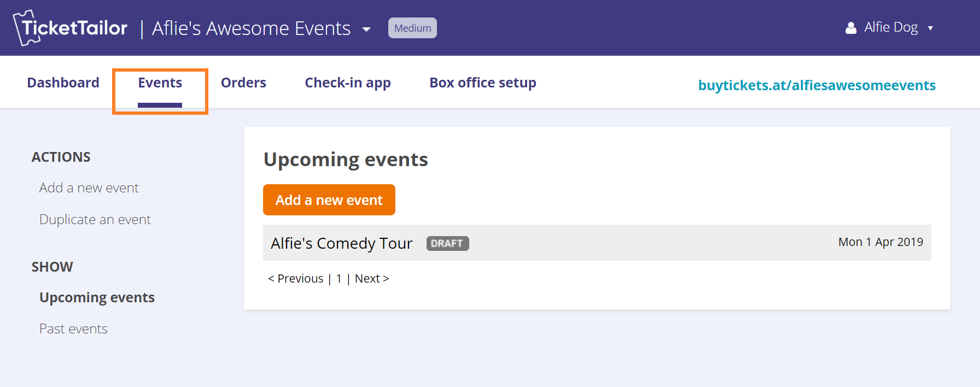The image size is (980, 387).
Task: Click the Medium plan badge
Action: coord(412,28)
